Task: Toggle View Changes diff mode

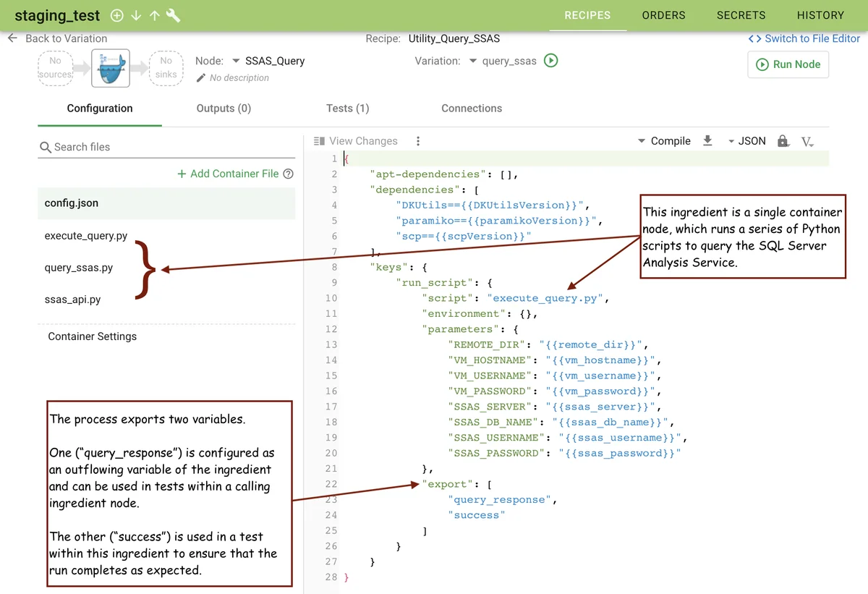Action: tap(356, 141)
